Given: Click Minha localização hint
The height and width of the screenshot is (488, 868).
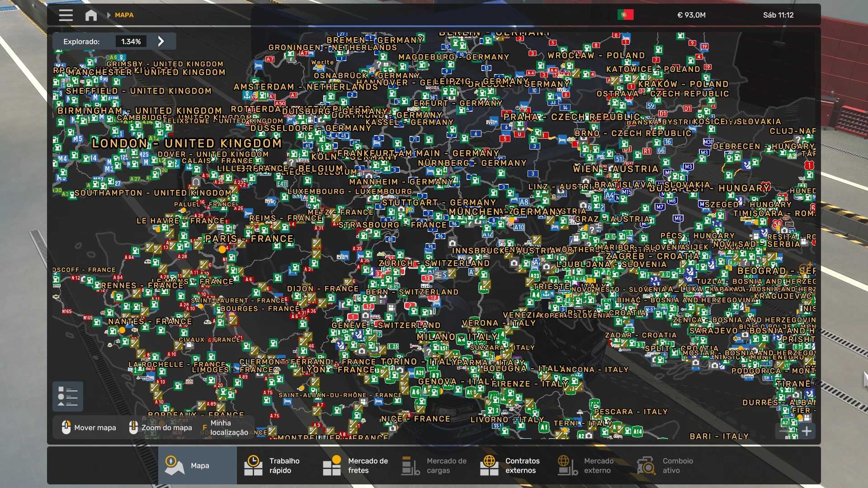Looking at the screenshot, I should coord(228,427).
